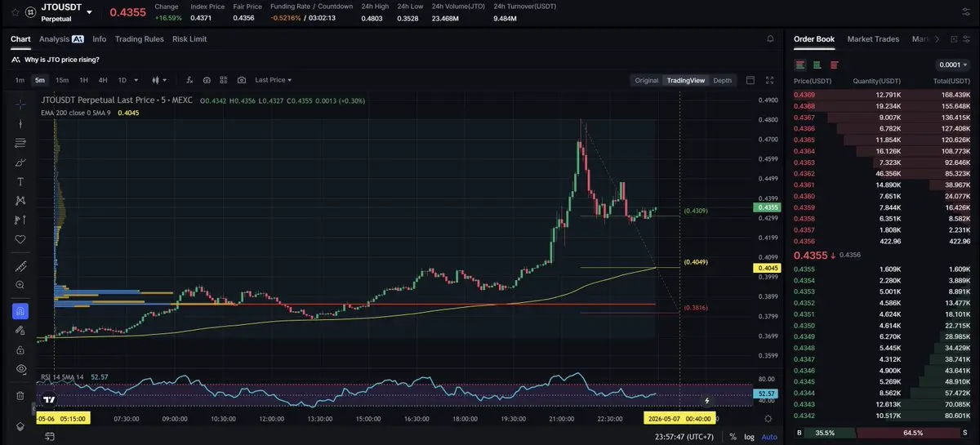Screen dimensions: 980x445
Task: Show sell orders only in order book
Action: [x=834, y=65]
